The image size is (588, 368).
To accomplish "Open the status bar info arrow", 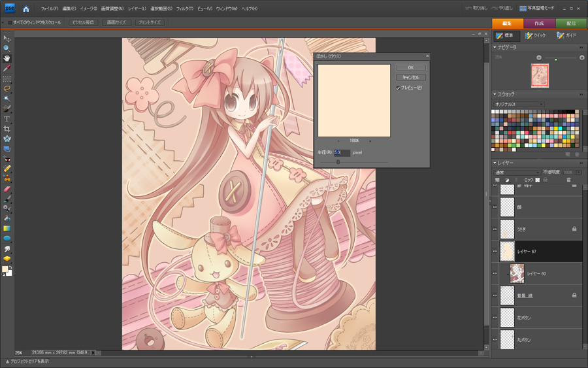I will 93,352.
